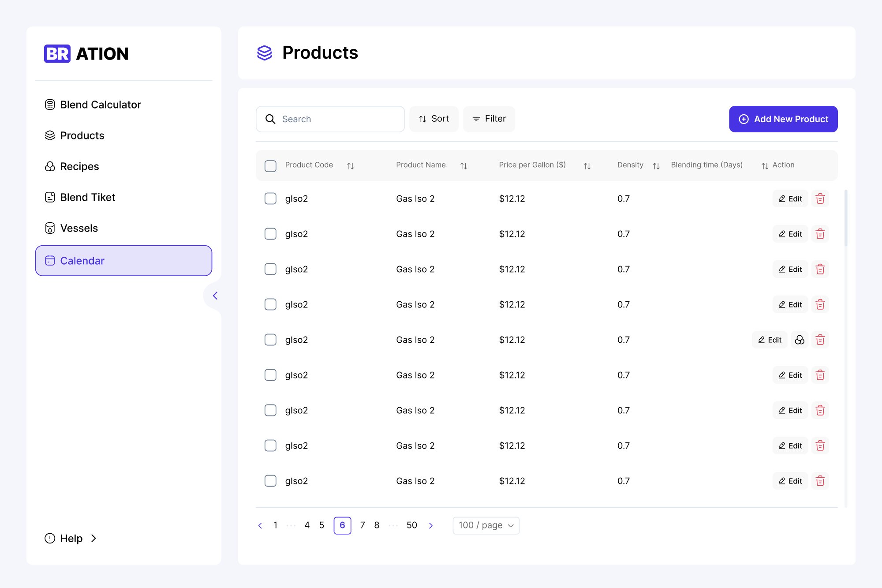This screenshot has height=588, width=882.
Task: Sort by Density column arrows
Action: [x=656, y=166]
